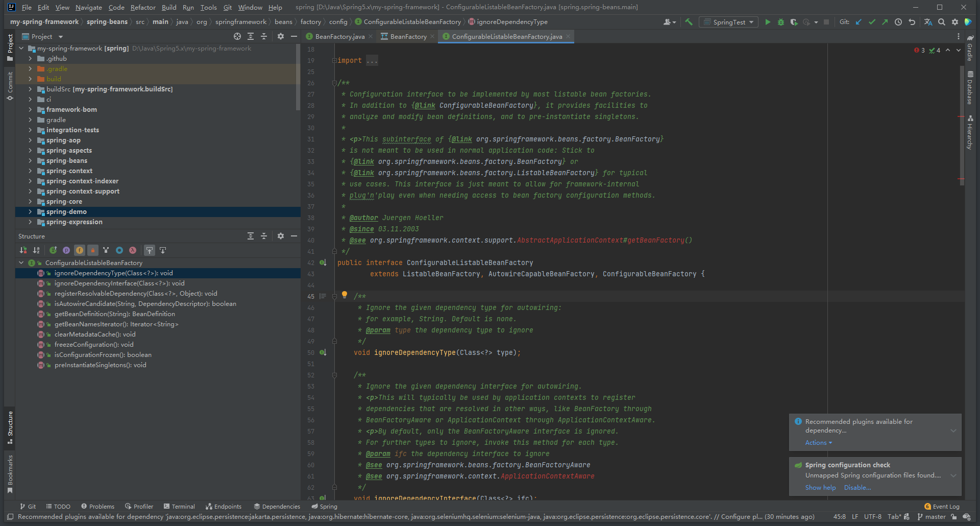Image resolution: width=980 pixels, height=526 pixels.
Task: Toggle show anonymous classes
Action: pyautogui.click(x=119, y=250)
